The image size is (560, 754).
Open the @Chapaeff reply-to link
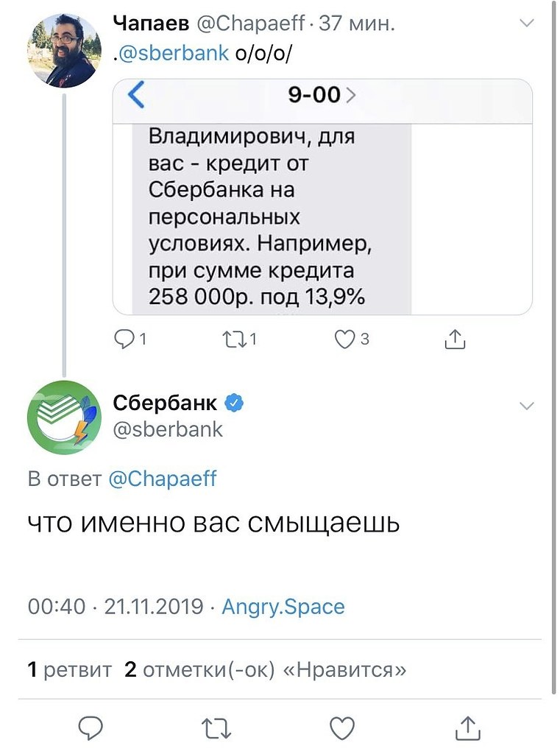pyautogui.click(x=163, y=479)
